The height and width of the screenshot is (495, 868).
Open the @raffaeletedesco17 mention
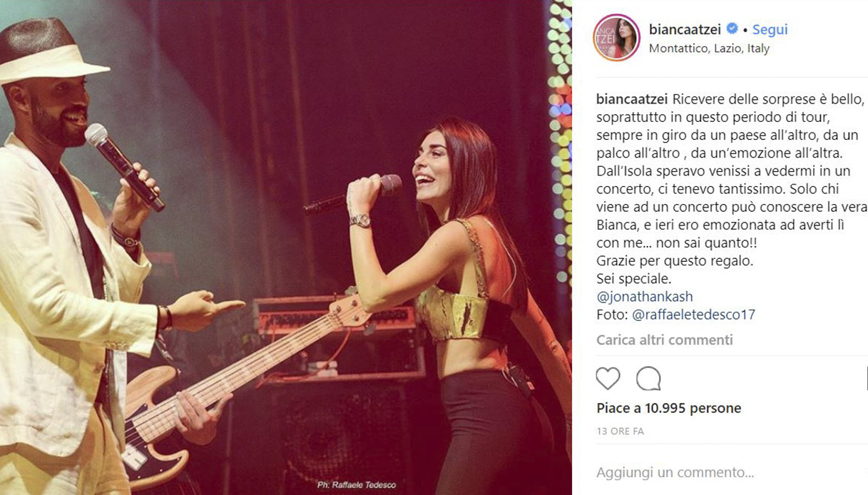tap(693, 315)
